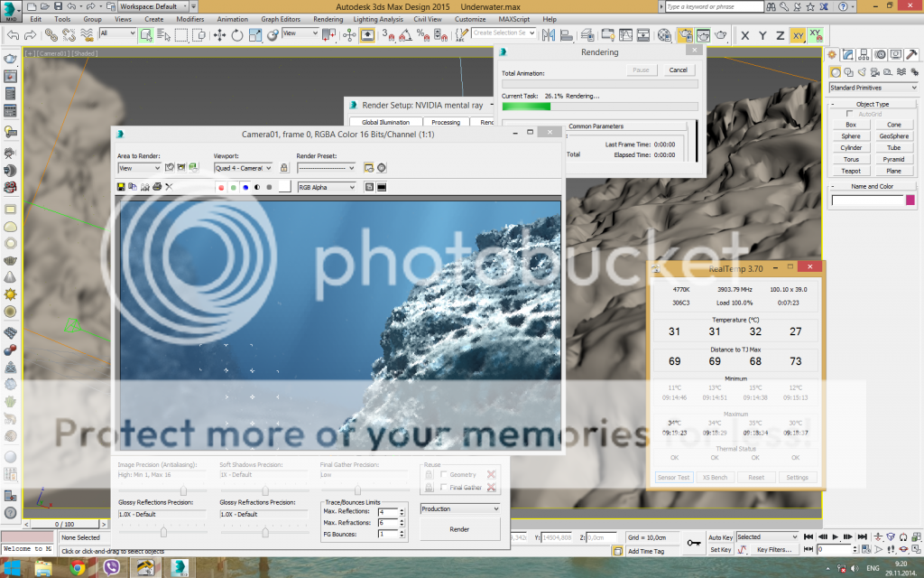This screenshot has height=578, width=924.
Task: Open the Production render mode dropdown
Action: (x=460, y=508)
